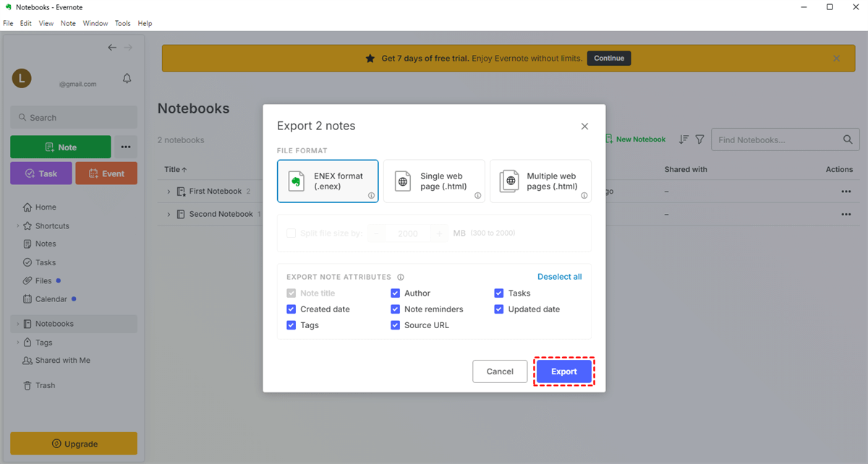Expand the Tags sidebar section
Screen dimensions: 868x464
(18, 343)
